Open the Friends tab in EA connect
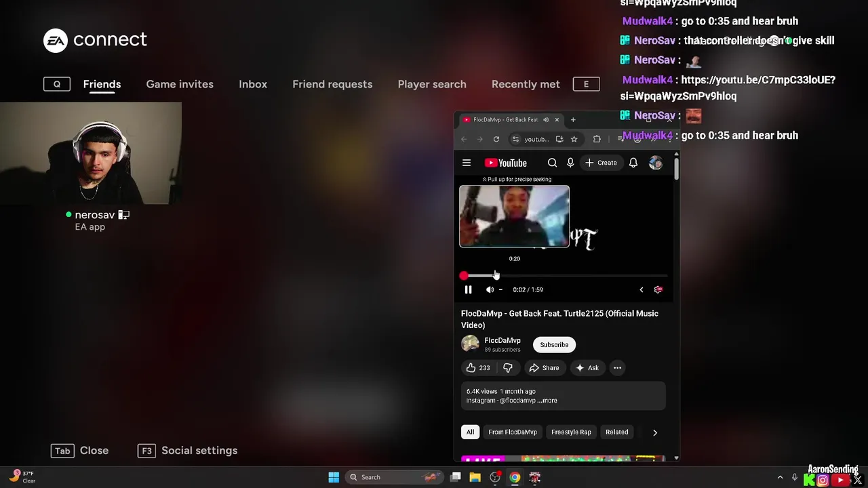 point(102,84)
